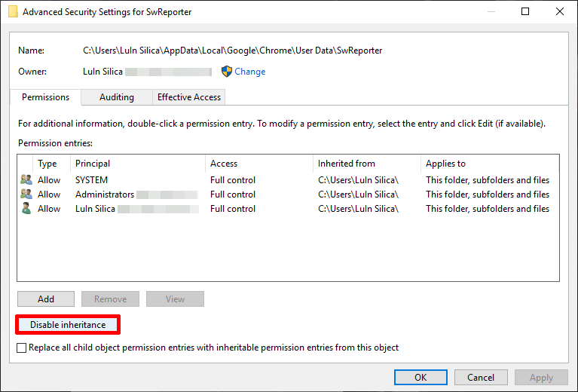
Task: Select the Luln Silica entry's user icon
Action: [26, 209]
